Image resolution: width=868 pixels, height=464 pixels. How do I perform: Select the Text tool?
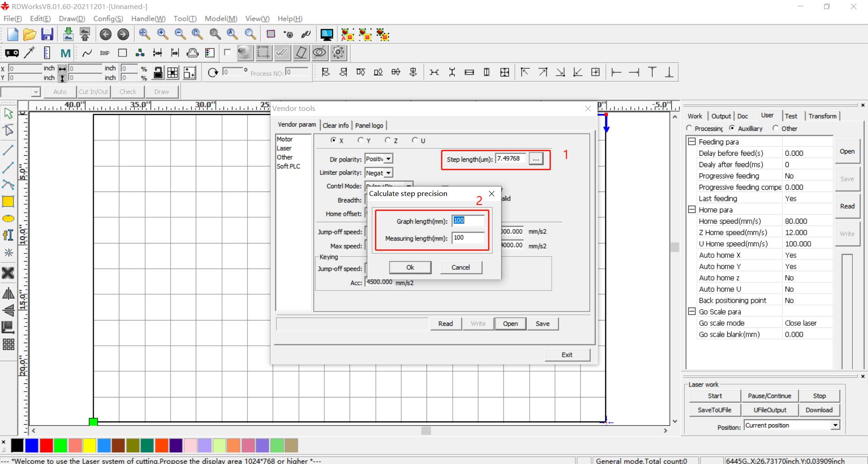(x=8, y=235)
